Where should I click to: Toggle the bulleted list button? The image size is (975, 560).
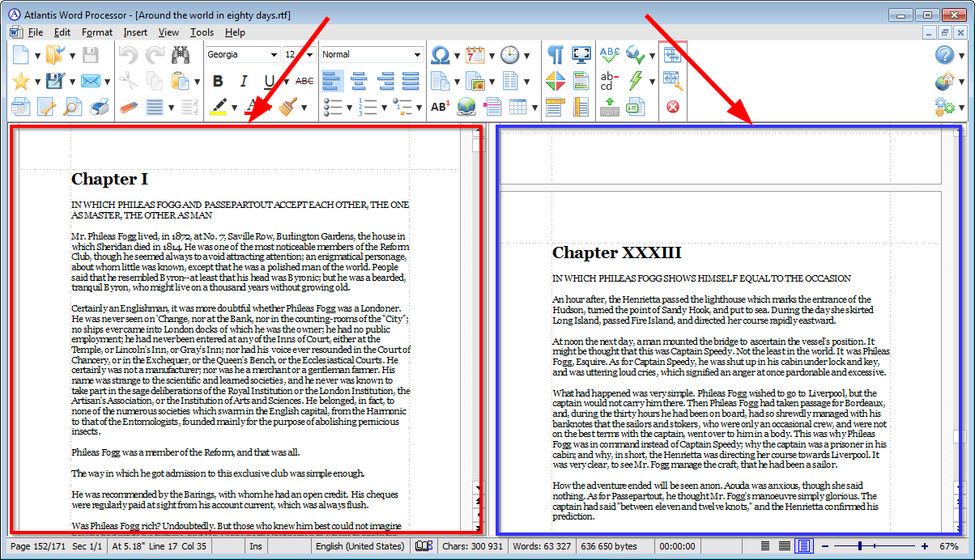point(334,106)
